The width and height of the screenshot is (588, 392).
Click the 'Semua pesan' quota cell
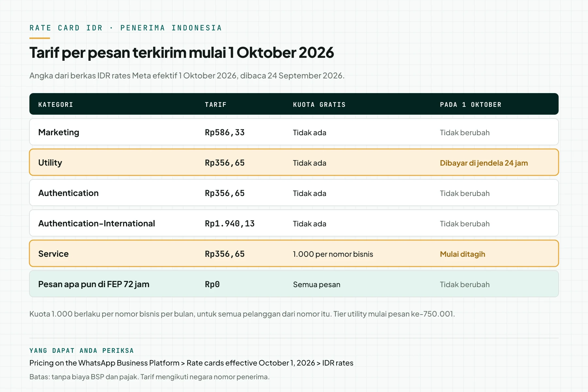click(x=317, y=285)
